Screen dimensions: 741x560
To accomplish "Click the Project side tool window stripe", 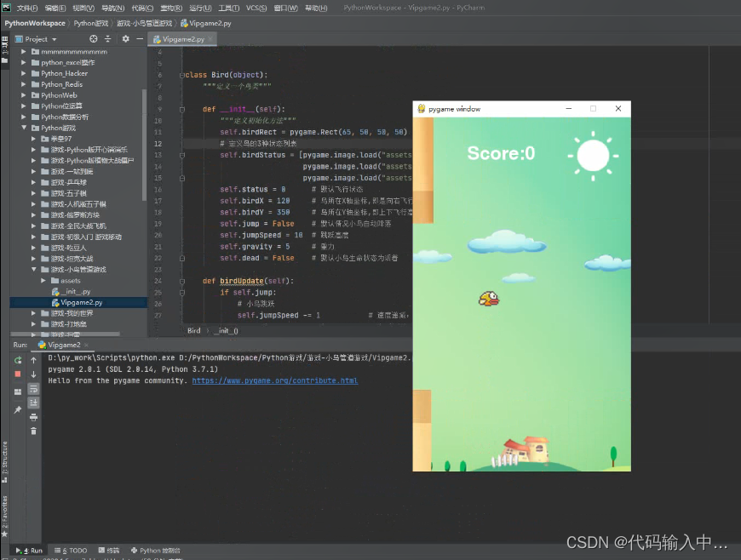I will [5, 49].
